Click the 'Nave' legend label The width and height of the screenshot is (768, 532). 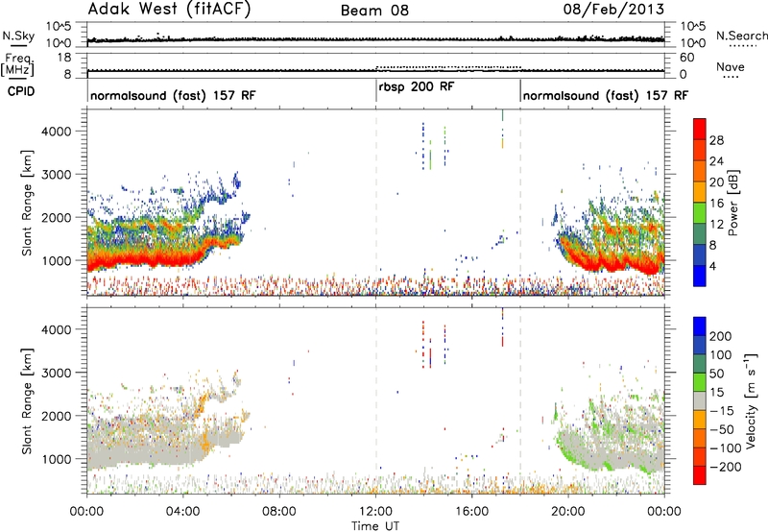click(x=731, y=67)
